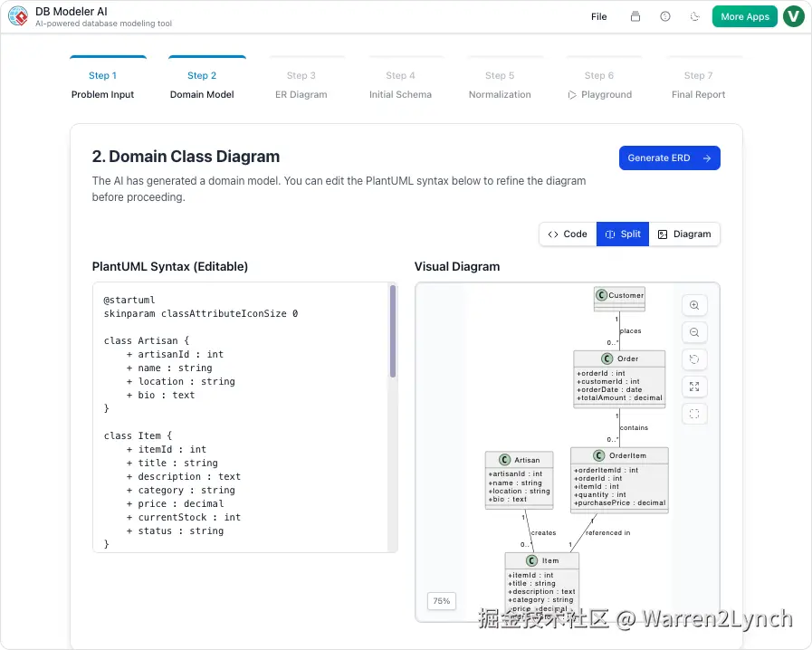Open the green V user avatar

[793, 16]
